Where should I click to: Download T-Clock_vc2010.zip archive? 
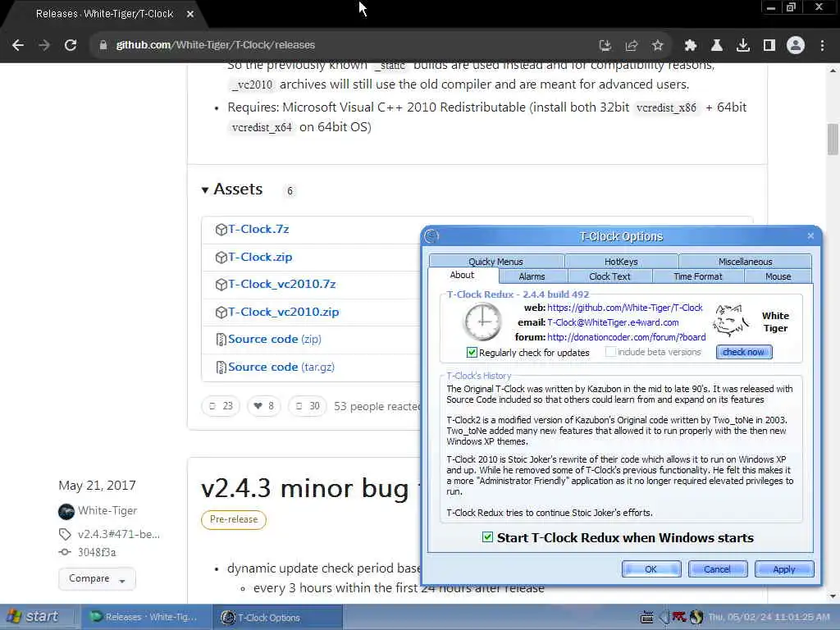coord(283,313)
